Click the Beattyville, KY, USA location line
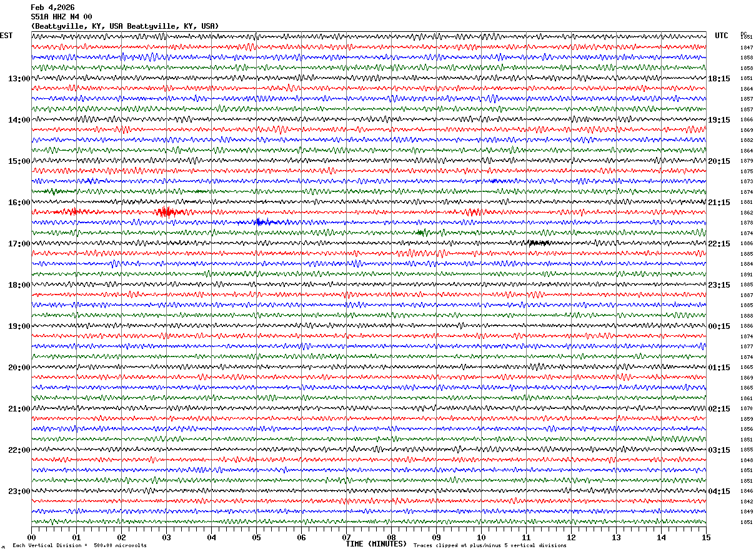This screenshot has height=554, width=756. [x=125, y=26]
